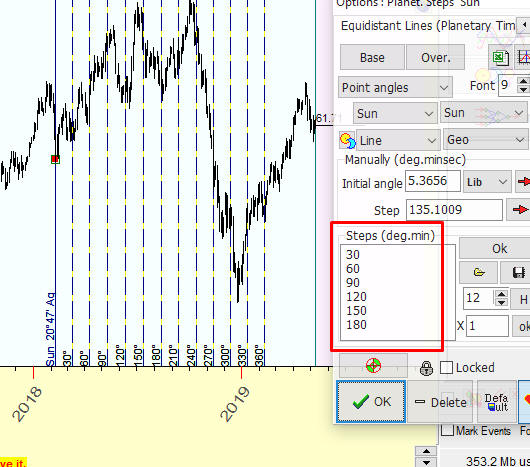
Task: Click the Excel export icon
Action: [500, 57]
